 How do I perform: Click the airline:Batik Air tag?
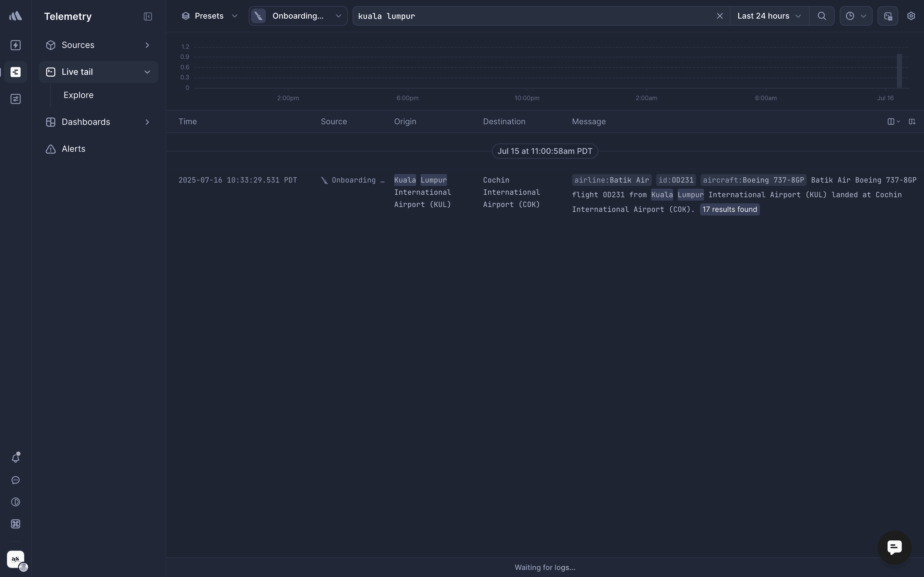[x=611, y=180]
